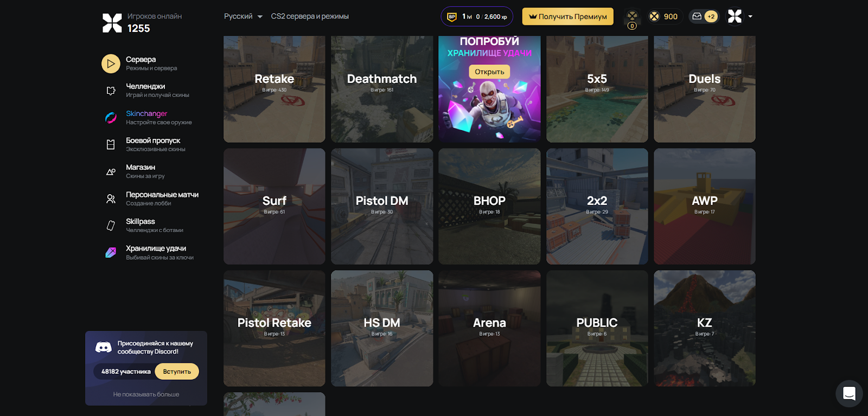Screen dimensions: 868x416
Task: Open the Challenges puzzle icon
Action: click(x=111, y=91)
